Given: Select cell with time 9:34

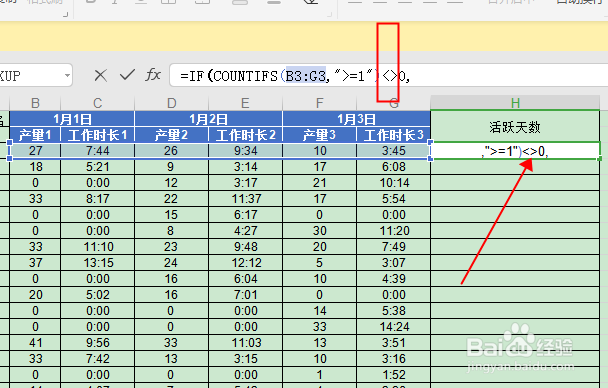Looking at the screenshot, I should [245, 151].
